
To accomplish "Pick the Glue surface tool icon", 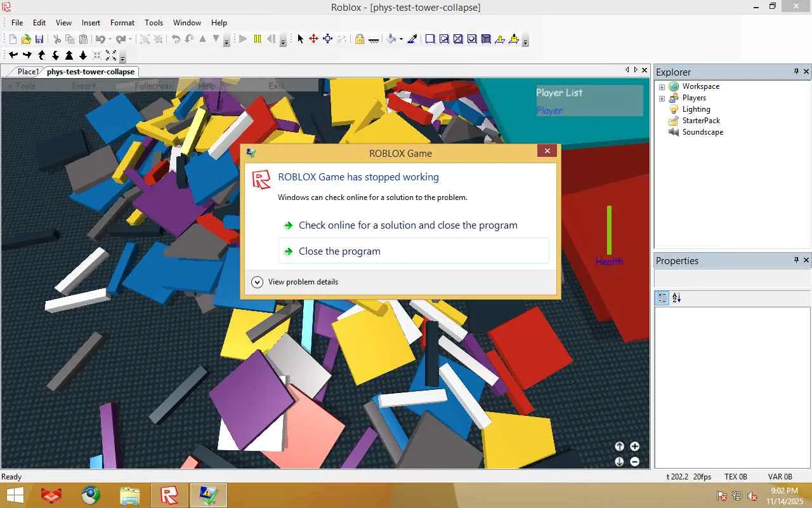I will (444, 39).
